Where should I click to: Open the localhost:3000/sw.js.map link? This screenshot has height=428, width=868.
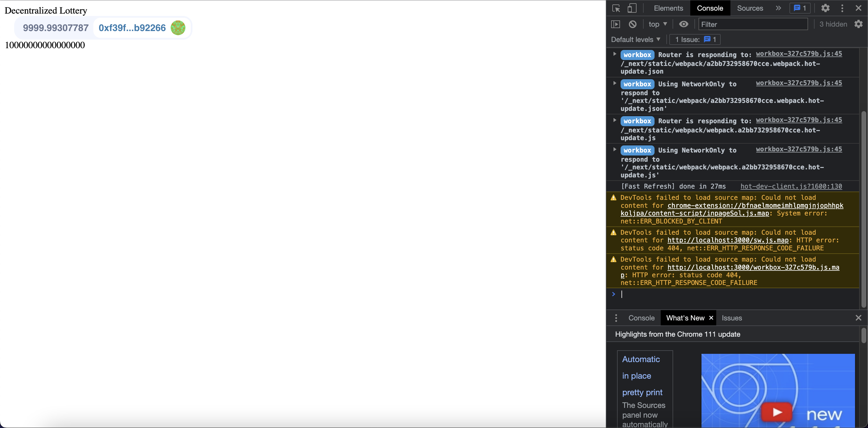728,240
